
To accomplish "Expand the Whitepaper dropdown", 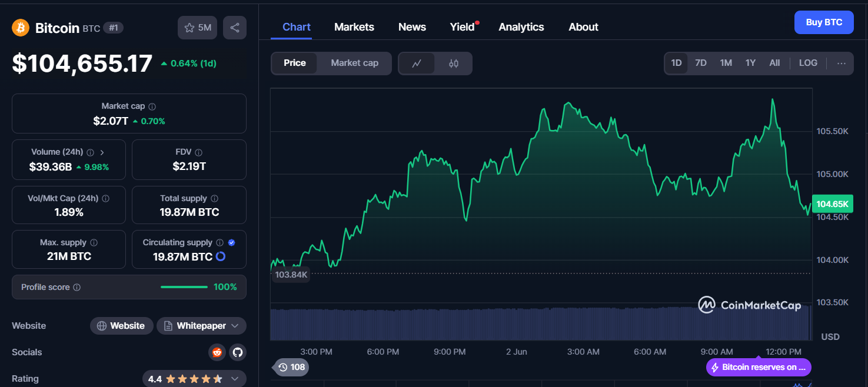I will pyautogui.click(x=235, y=326).
